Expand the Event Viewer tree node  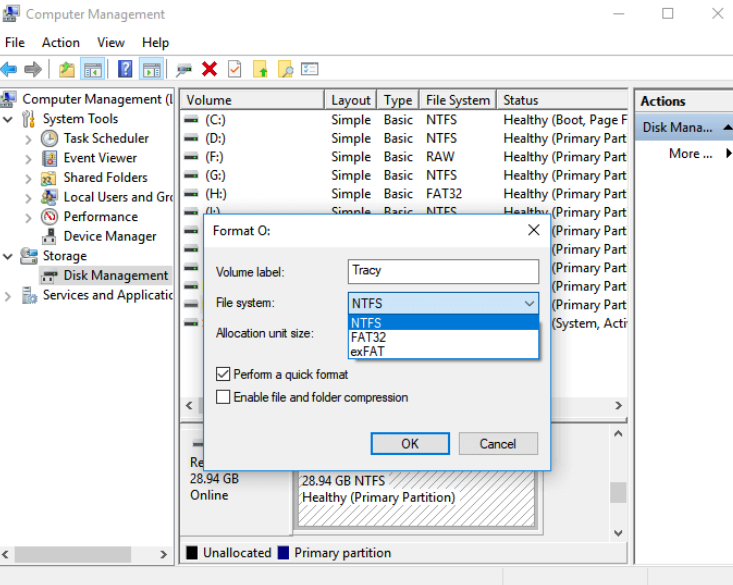(x=28, y=158)
